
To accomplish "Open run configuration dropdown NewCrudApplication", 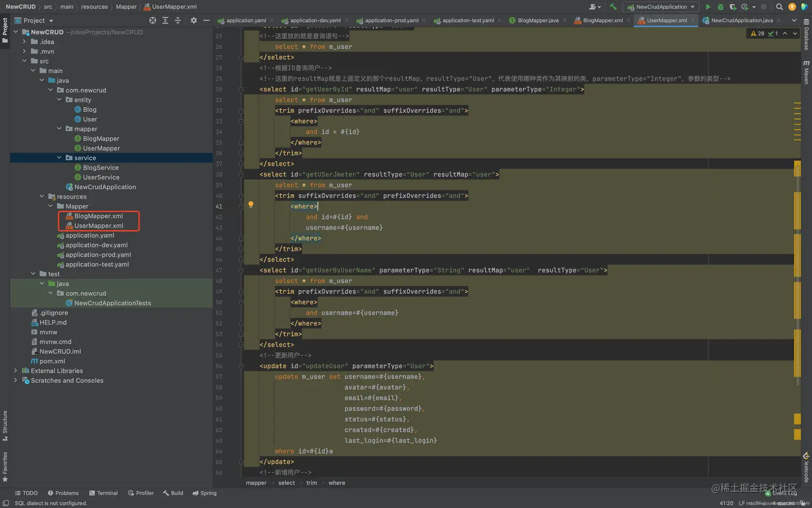I will [661, 7].
